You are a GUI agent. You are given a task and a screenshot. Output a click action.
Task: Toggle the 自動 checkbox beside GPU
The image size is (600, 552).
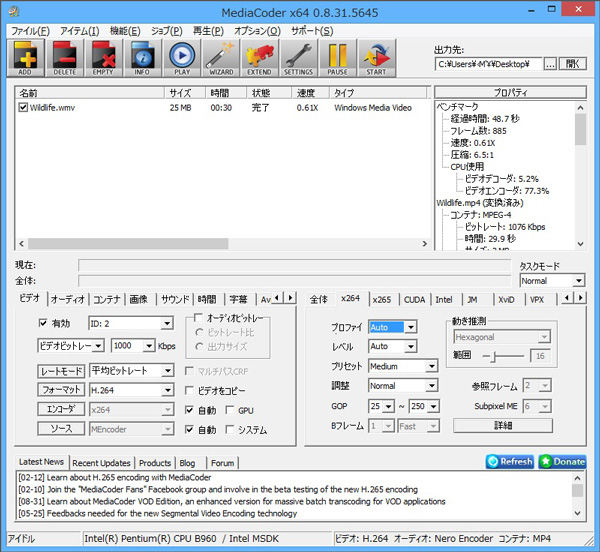[189, 410]
